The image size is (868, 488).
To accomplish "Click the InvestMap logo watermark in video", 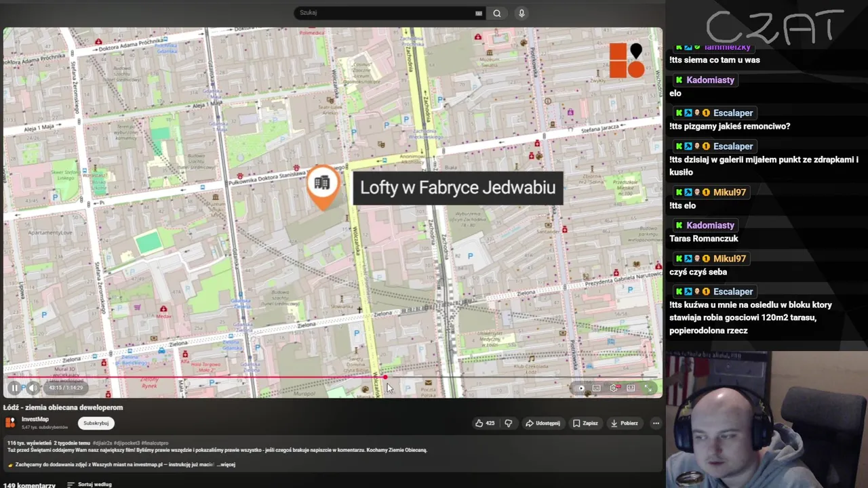I will point(626,60).
